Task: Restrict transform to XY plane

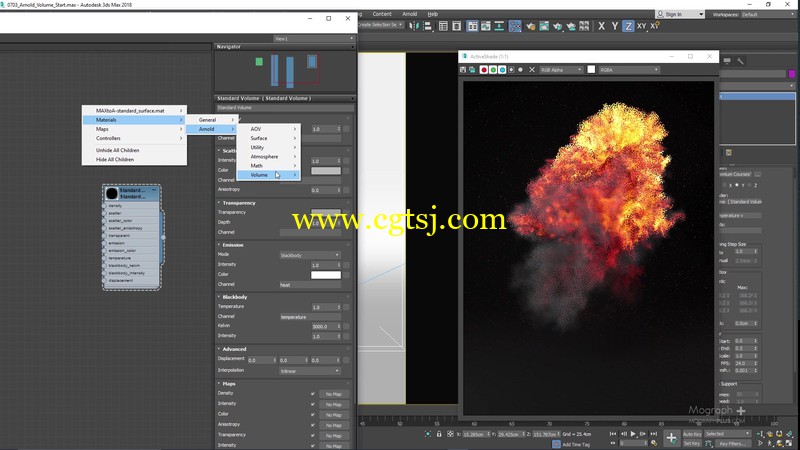Action: click(641, 26)
